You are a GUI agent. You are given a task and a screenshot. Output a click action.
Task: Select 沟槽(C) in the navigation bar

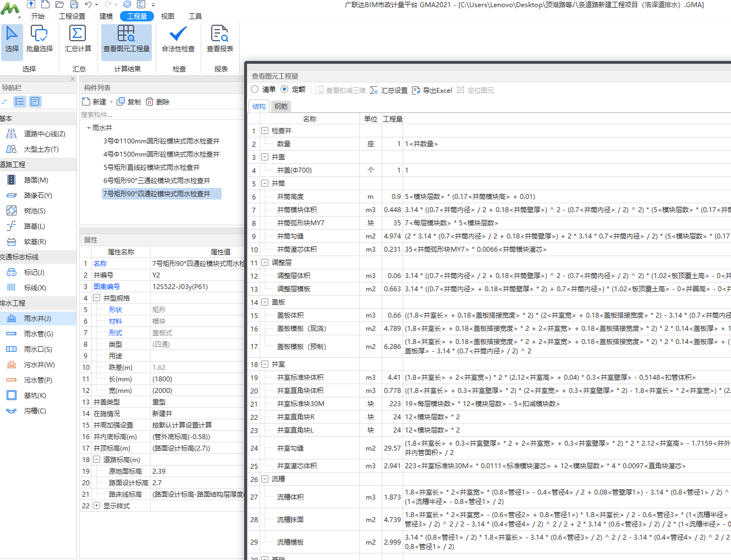37,411
